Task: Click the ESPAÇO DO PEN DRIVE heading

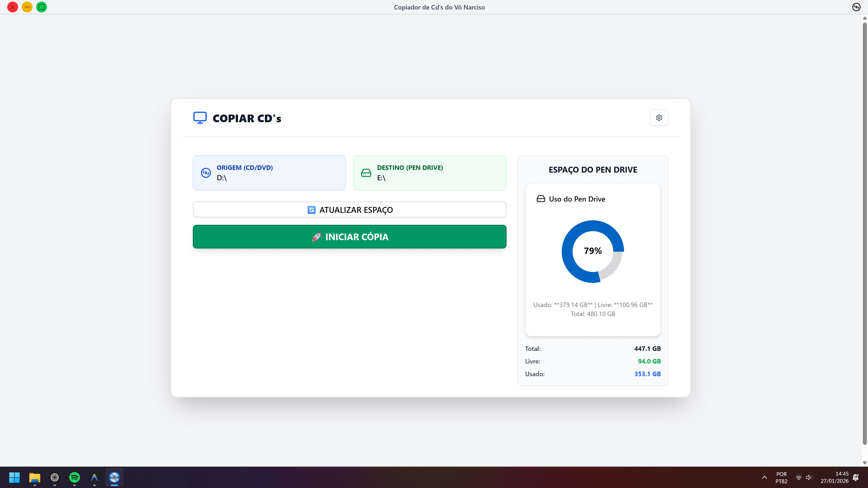Action: click(593, 170)
